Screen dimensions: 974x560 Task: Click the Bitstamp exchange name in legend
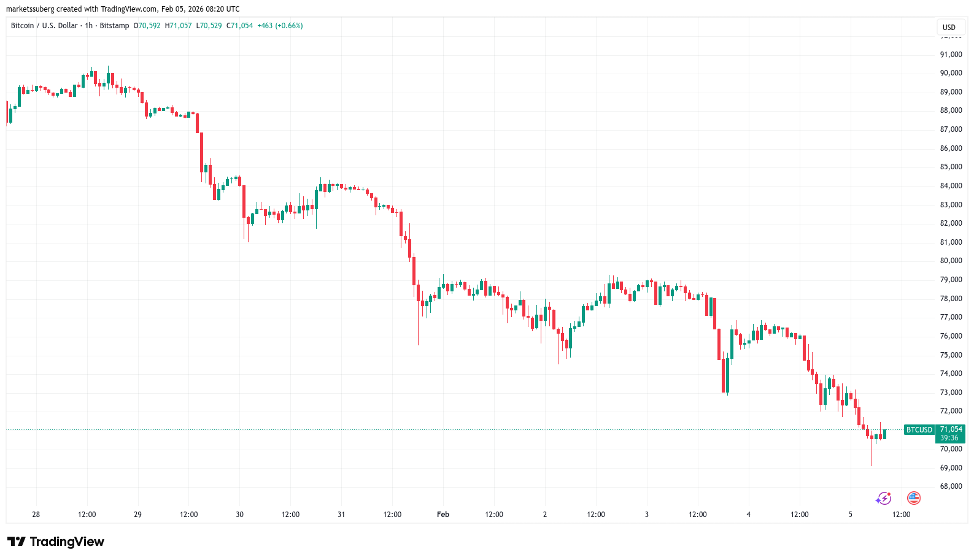114,26
